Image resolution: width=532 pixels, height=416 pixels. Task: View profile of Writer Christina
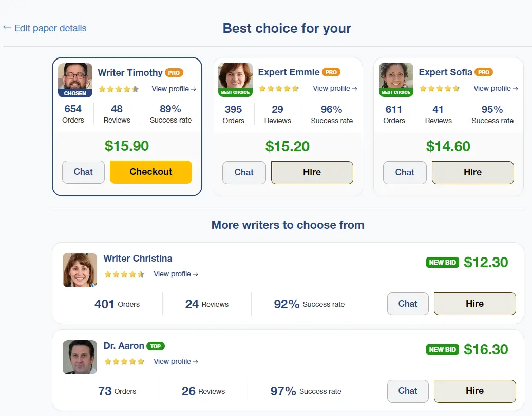pyautogui.click(x=176, y=274)
